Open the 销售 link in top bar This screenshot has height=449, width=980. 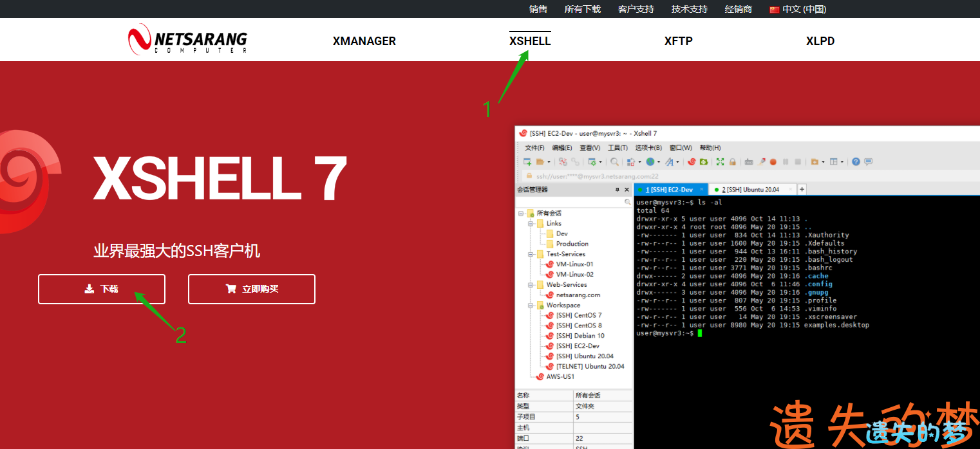pos(538,9)
